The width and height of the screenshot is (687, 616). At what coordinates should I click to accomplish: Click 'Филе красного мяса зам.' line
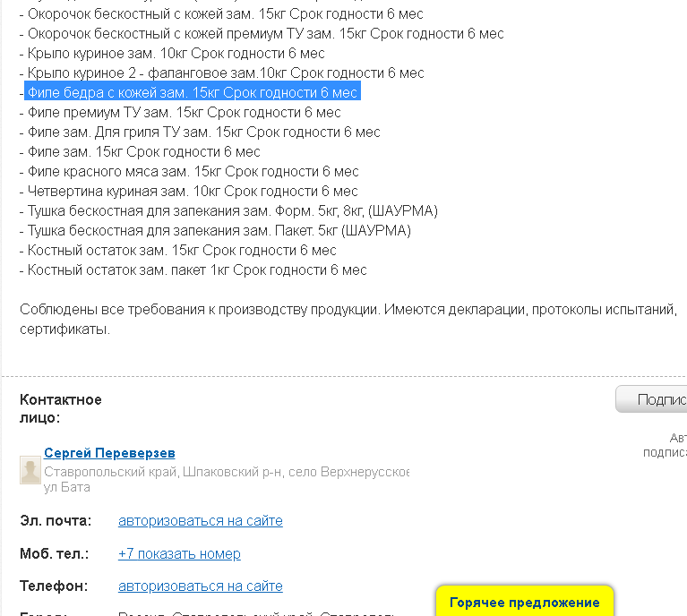pyautogui.click(x=189, y=172)
